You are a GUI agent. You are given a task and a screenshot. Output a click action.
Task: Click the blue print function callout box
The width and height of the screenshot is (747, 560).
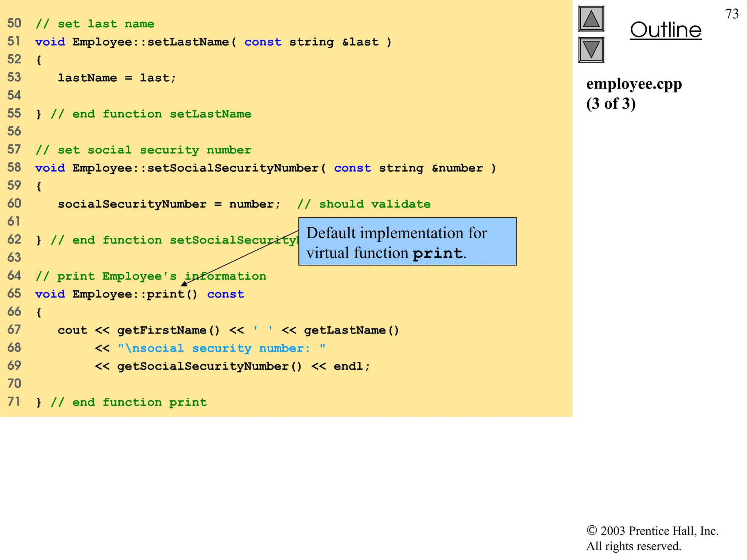pos(407,242)
